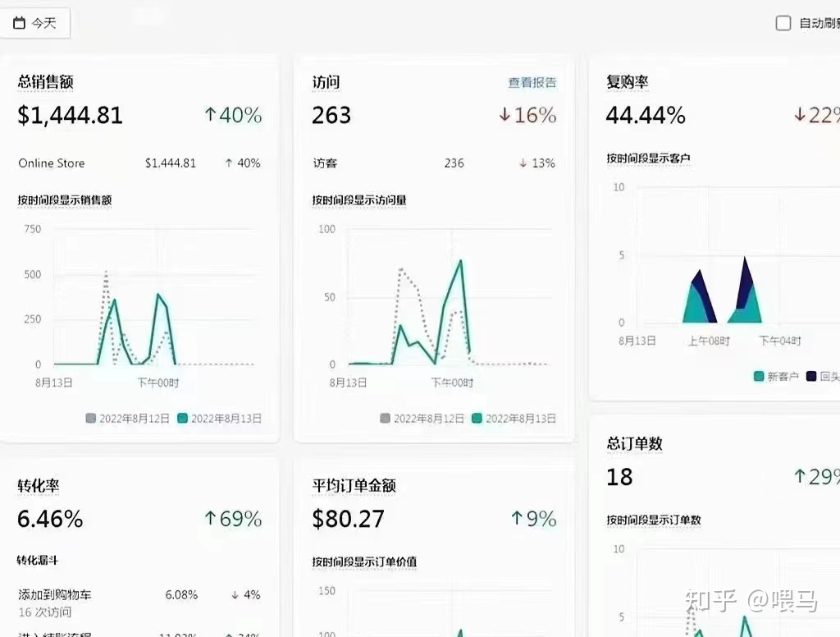Click the $1,444.81 total sales figure
840x637 pixels.
(70, 116)
